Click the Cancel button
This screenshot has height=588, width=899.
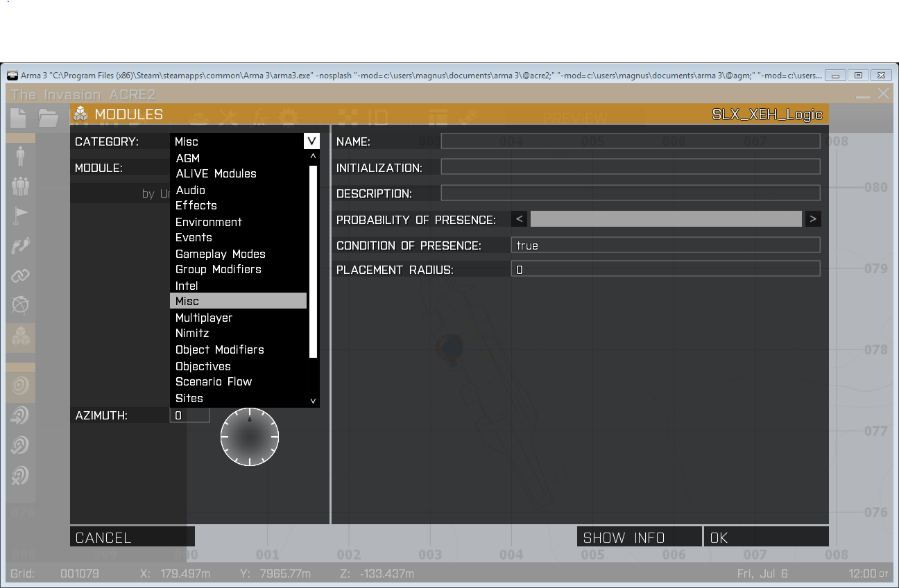pos(132,537)
